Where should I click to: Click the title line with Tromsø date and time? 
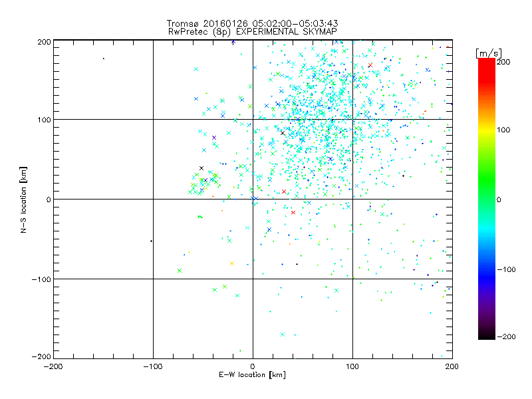pyautogui.click(x=252, y=23)
